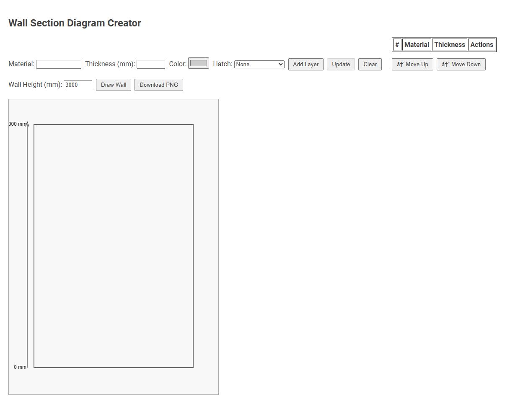Screen dimensions: 523x420
Task: Select the Wall Height value field
Action: (x=78, y=85)
